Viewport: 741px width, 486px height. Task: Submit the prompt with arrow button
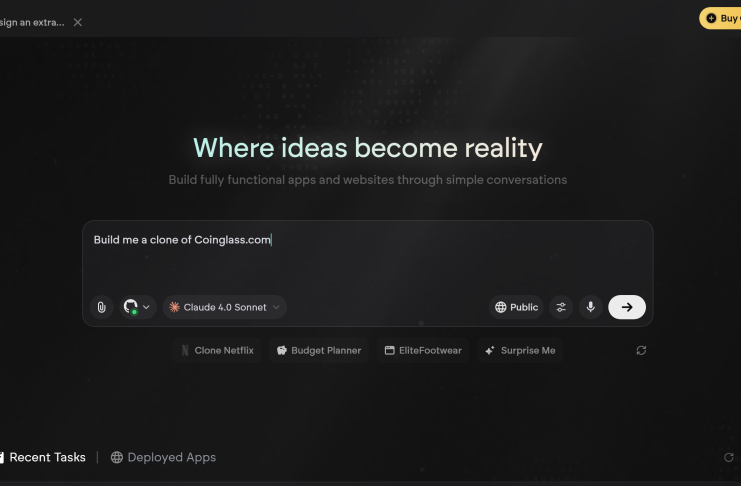(627, 307)
